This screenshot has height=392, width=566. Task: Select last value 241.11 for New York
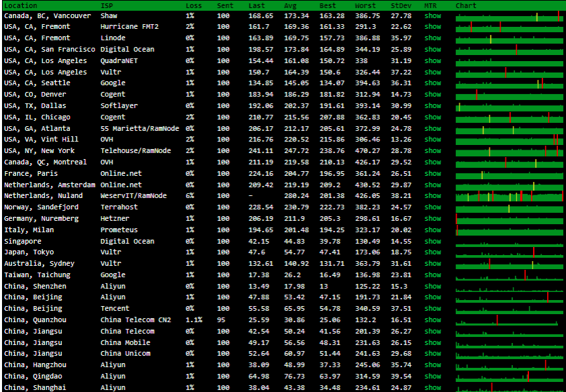tap(261, 151)
